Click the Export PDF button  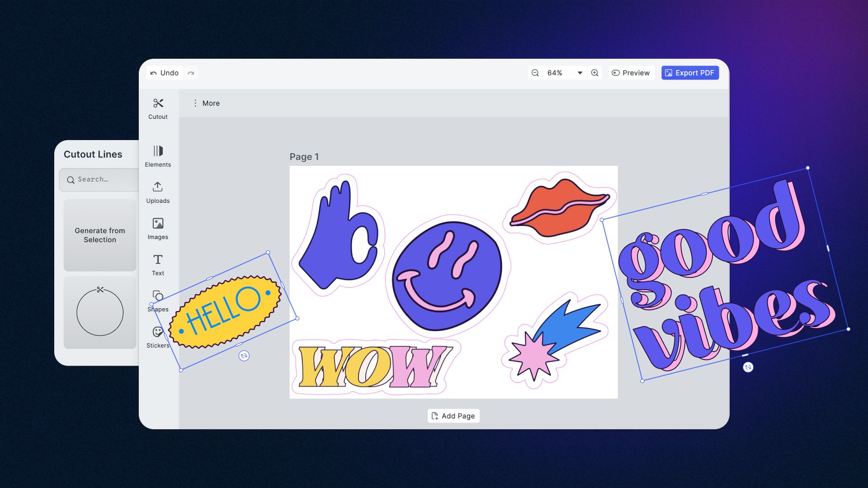pos(690,72)
